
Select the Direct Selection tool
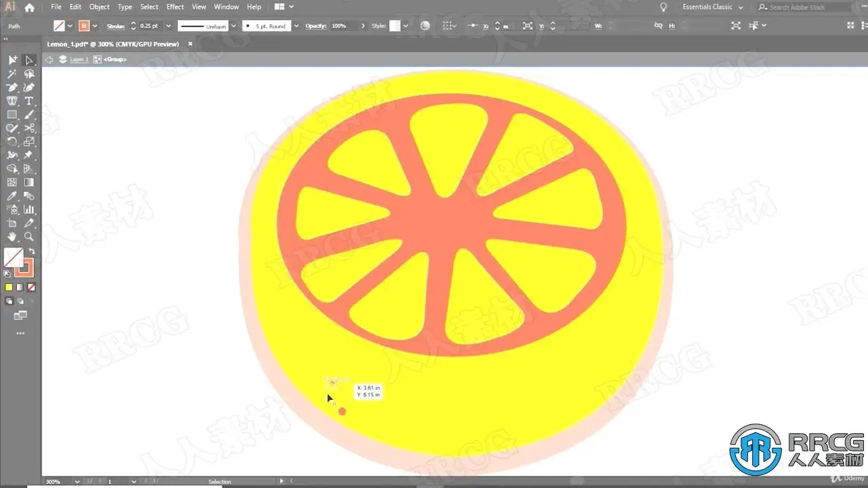pyautogui.click(x=28, y=60)
